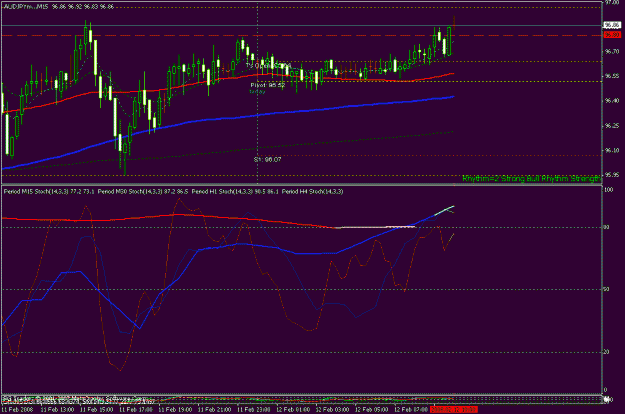Click the '12 Feb 07:00' time axis label
The width and height of the screenshot is (625, 414).
point(411,410)
